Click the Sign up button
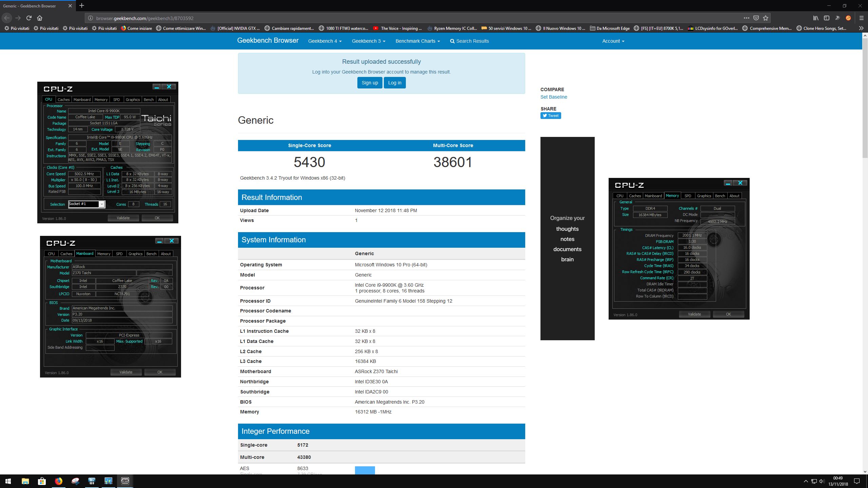This screenshot has height=488, width=868. click(x=370, y=83)
